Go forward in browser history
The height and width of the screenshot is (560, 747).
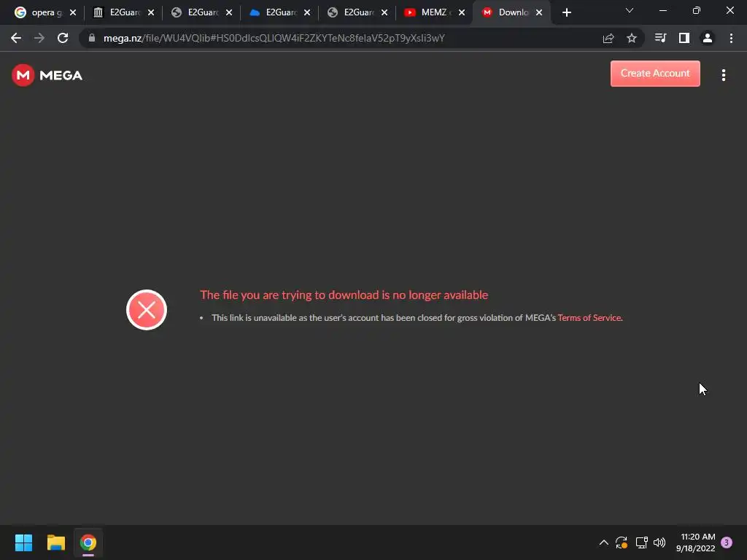coord(39,38)
